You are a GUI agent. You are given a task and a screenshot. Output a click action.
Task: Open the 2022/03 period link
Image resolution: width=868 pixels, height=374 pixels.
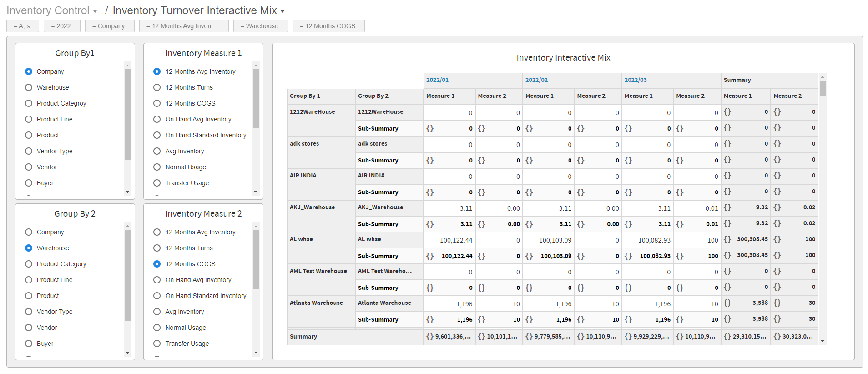(636, 80)
